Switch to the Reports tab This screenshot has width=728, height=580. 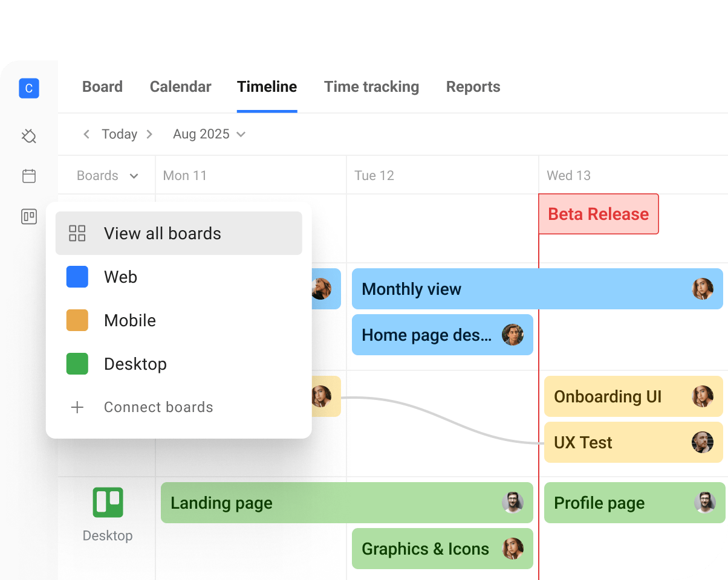click(473, 86)
